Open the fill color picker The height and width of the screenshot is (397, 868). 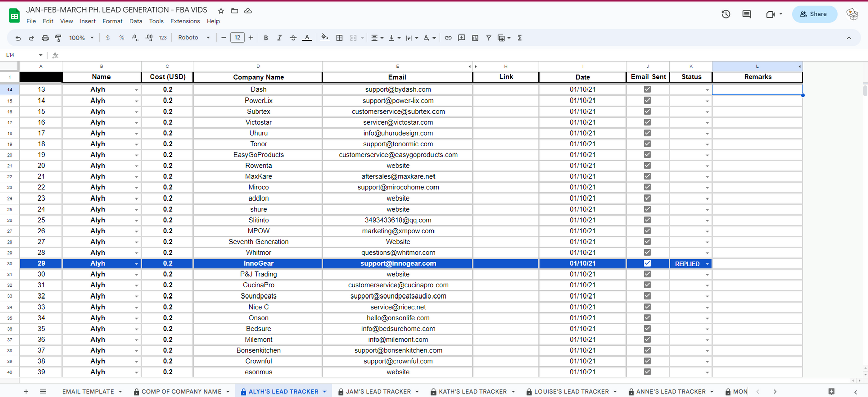point(325,37)
